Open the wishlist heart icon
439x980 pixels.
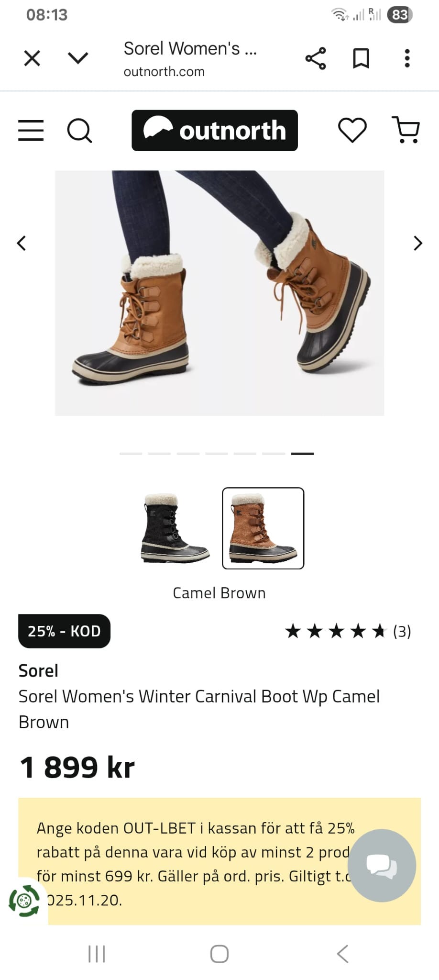click(x=352, y=130)
